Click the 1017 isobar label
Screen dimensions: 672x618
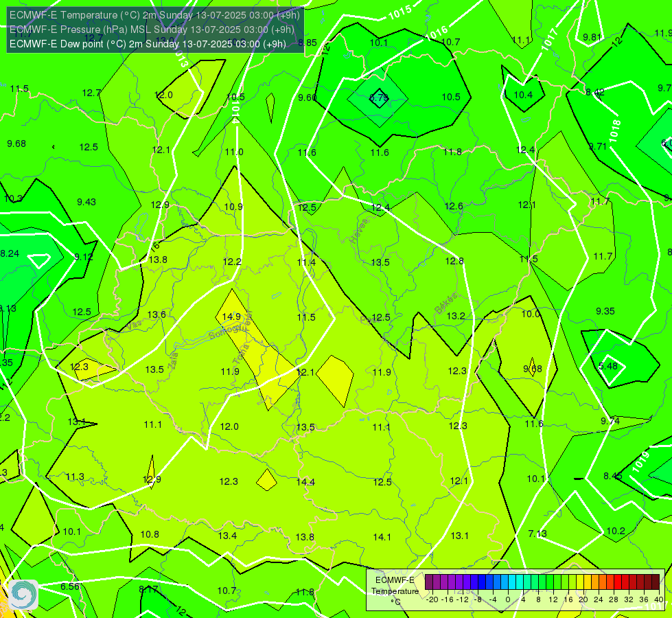coord(549,39)
